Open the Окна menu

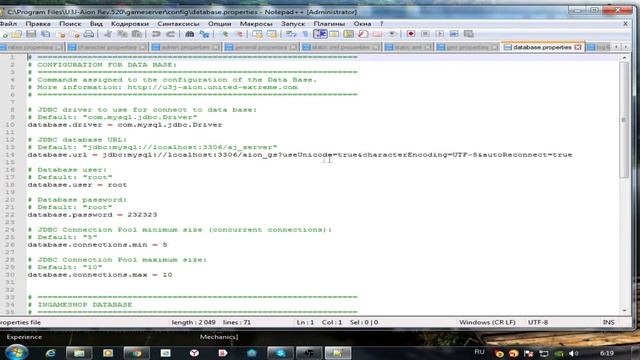(362, 24)
